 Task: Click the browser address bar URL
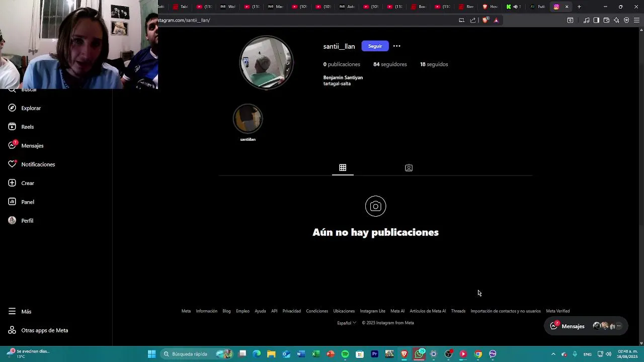coord(184,20)
